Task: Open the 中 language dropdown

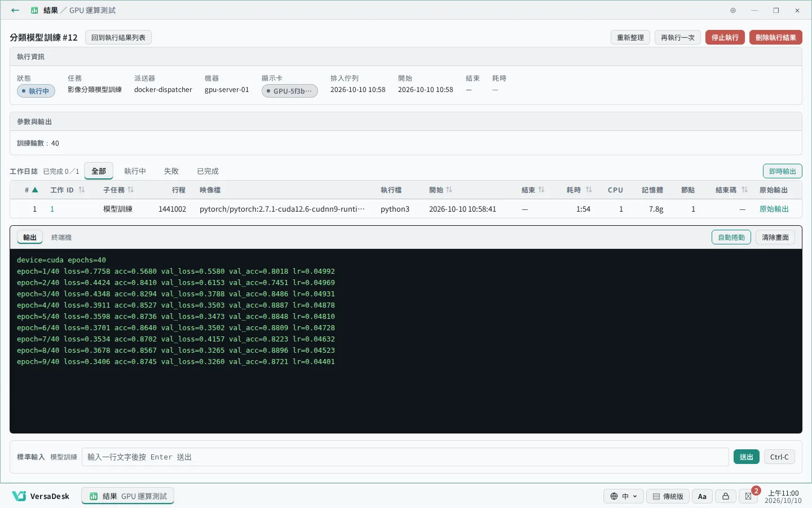Action: tap(624, 496)
